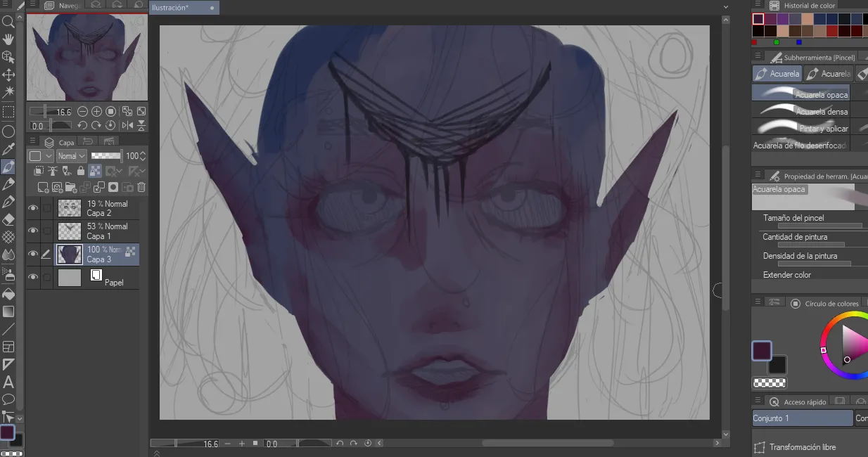Image resolution: width=868 pixels, height=457 pixels.
Task: Select the Eyedropper tool
Action: (8, 149)
